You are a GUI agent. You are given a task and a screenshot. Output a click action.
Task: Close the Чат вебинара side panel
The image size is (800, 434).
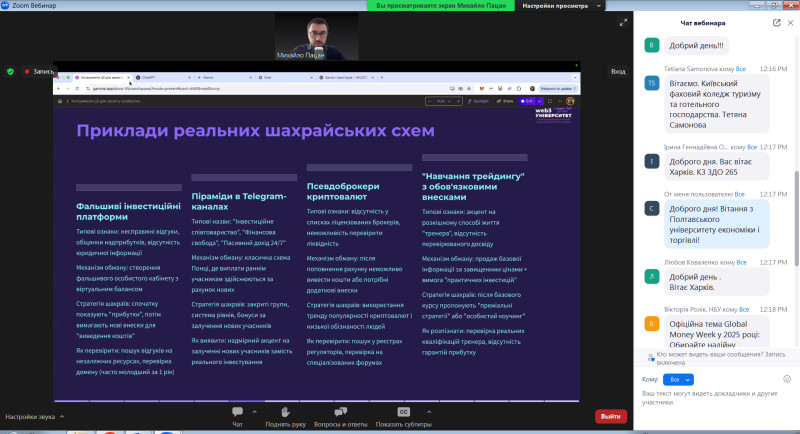tap(791, 22)
